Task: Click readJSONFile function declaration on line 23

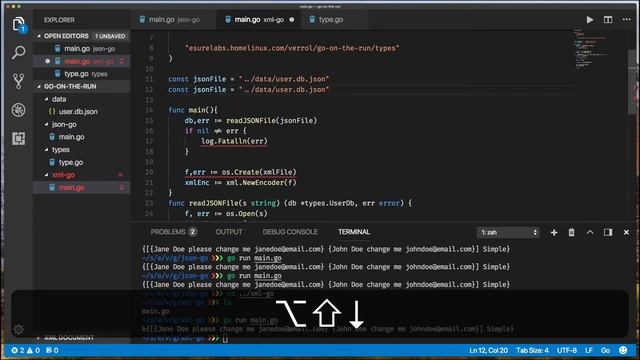Action: [x=290, y=203]
